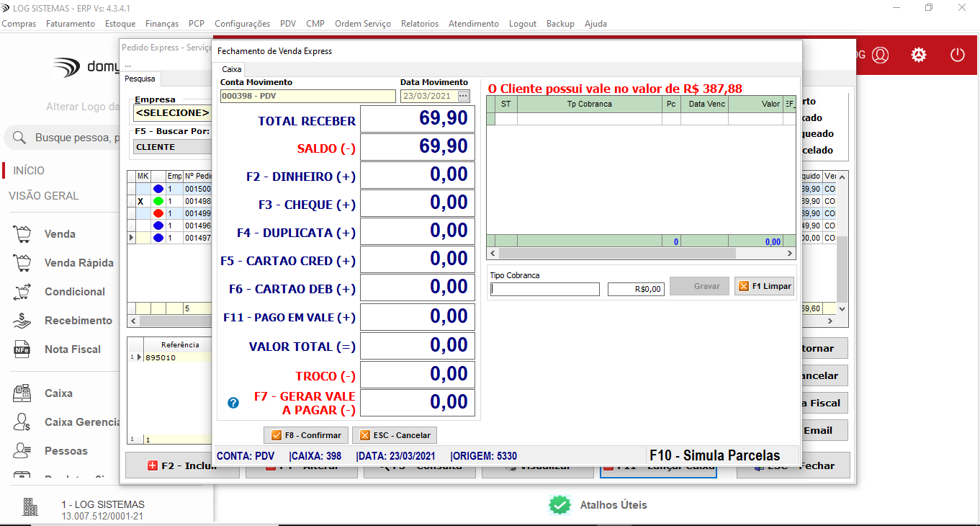
Task: Click the F2 - DINHEIRO value box
Action: [418, 175]
